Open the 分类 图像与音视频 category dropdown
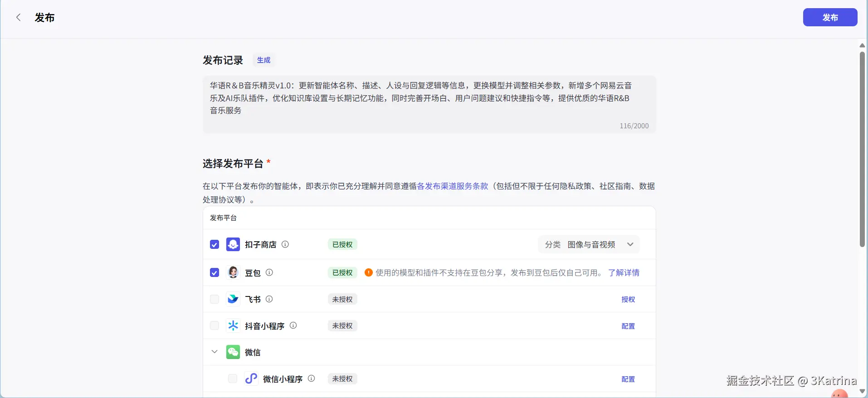 pos(589,244)
